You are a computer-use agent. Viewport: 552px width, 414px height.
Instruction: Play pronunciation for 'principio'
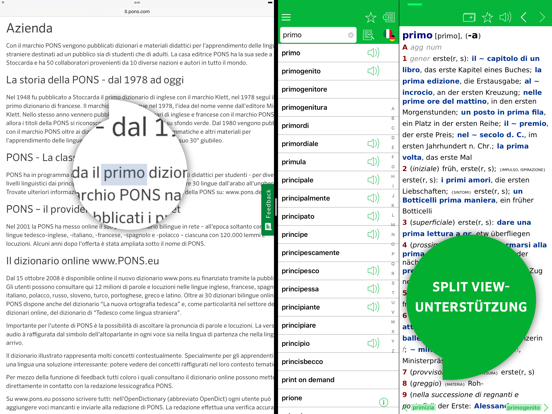373,343
